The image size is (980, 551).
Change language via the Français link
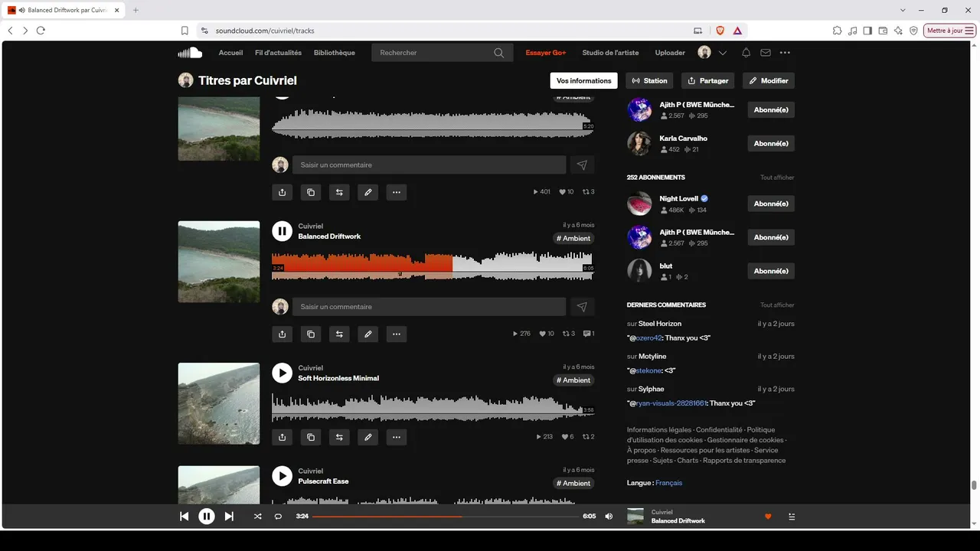coord(668,483)
